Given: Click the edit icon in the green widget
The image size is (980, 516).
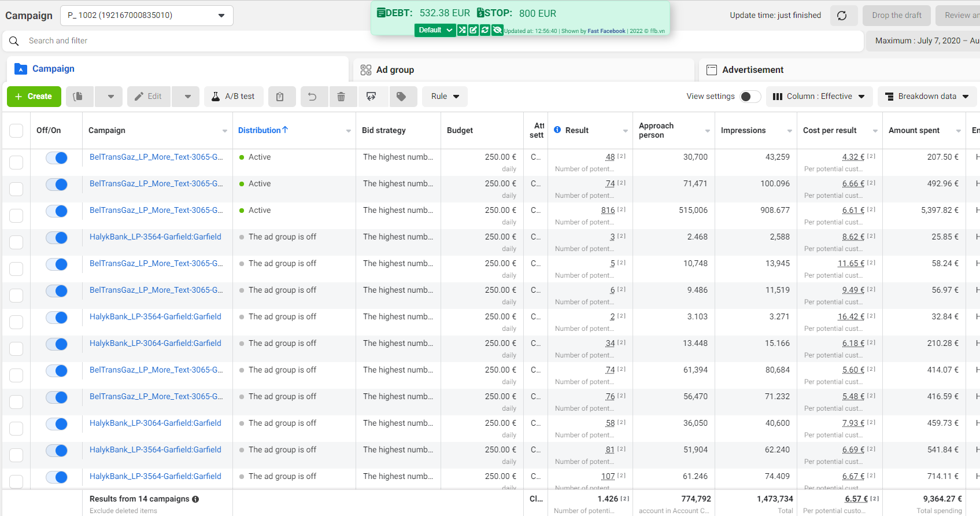Looking at the screenshot, I should (473, 30).
